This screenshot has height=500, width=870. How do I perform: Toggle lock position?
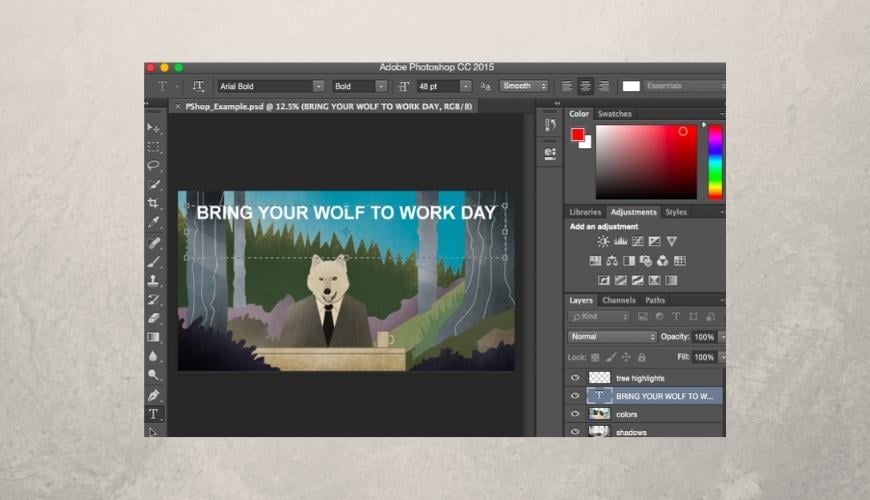coord(626,357)
